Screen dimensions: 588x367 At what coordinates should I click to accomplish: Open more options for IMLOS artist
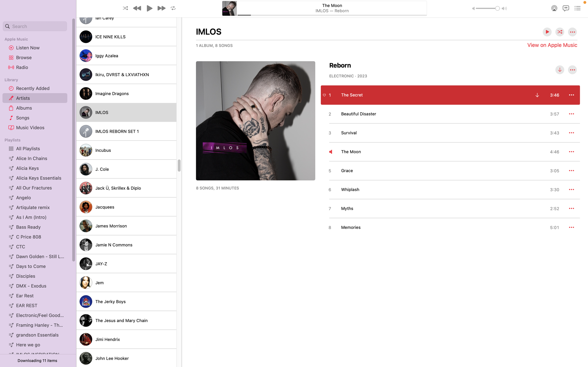point(572,32)
